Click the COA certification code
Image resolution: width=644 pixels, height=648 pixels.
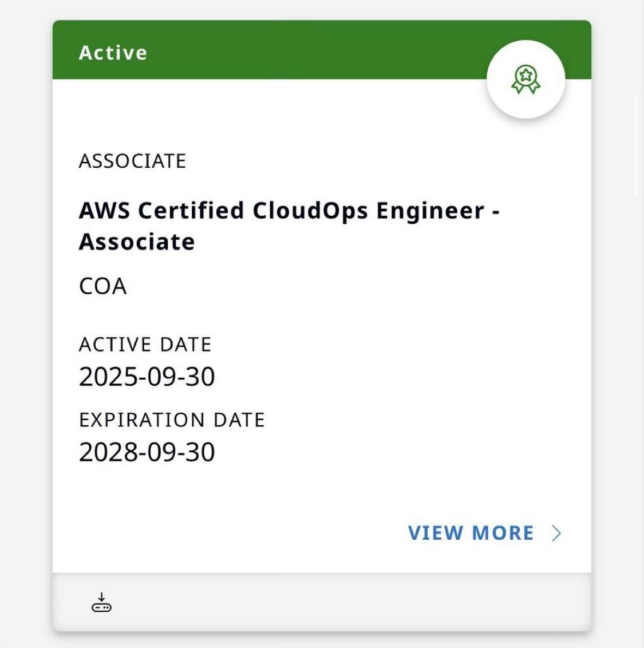(x=102, y=286)
